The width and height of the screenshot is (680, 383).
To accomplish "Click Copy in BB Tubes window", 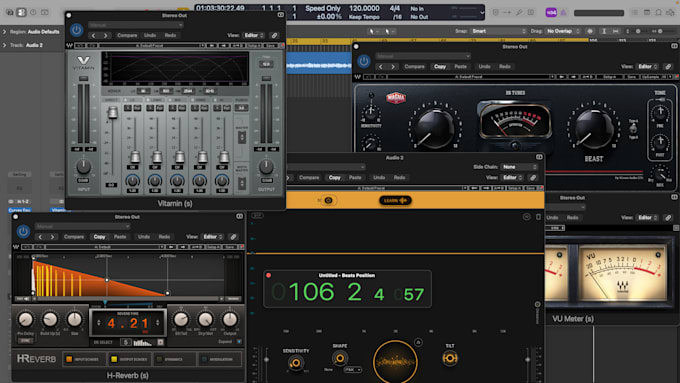I will coord(439,66).
